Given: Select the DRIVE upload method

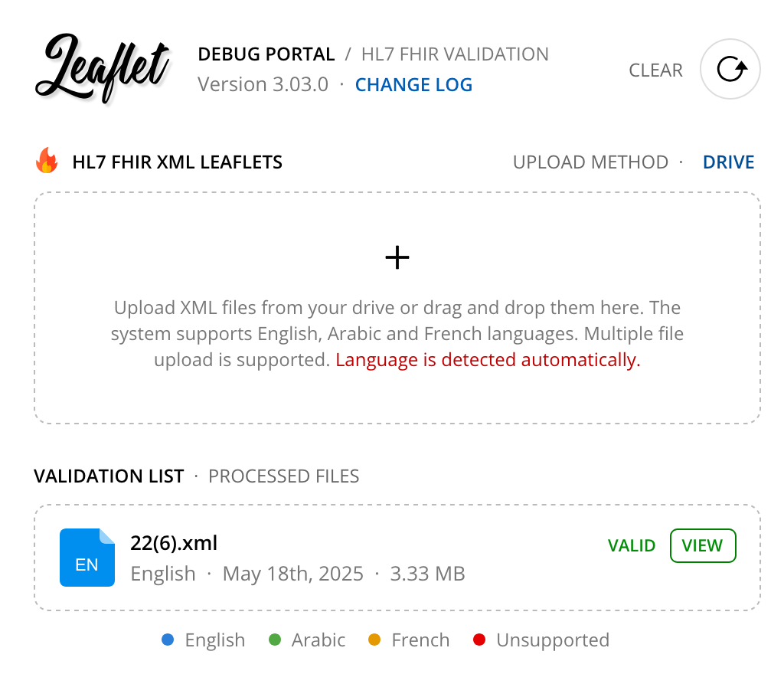Looking at the screenshot, I should point(728,162).
